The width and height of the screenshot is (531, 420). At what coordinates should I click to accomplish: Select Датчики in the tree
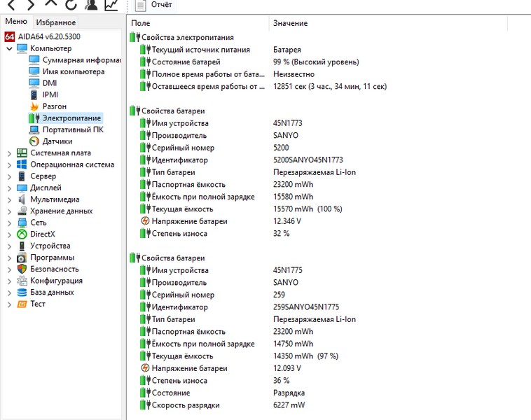[57, 141]
